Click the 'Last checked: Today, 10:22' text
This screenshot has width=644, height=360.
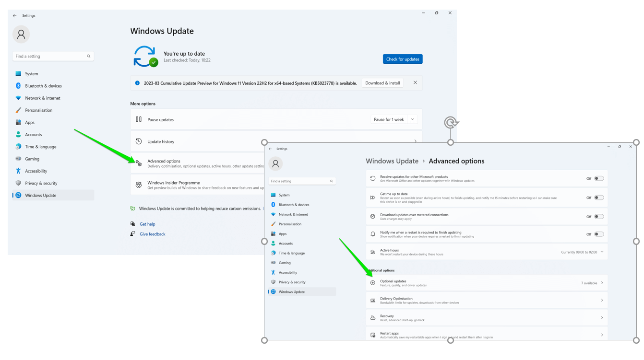[187, 60]
